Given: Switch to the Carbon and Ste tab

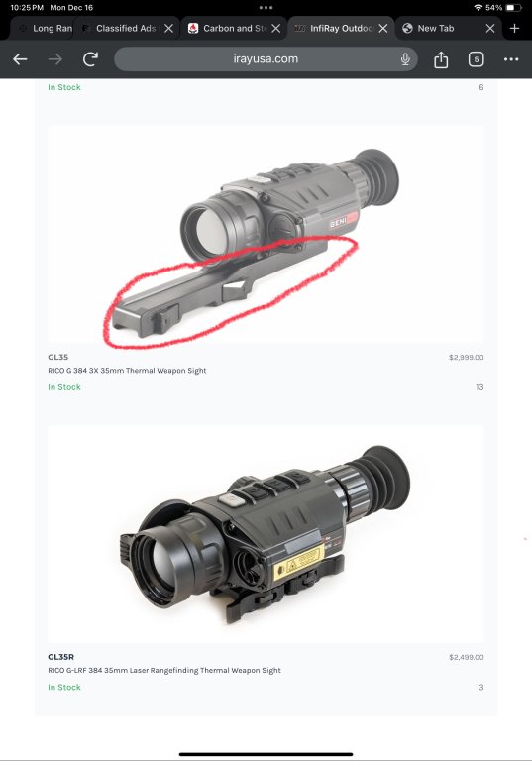Looking at the screenshot, I should (x=228, y=28).
